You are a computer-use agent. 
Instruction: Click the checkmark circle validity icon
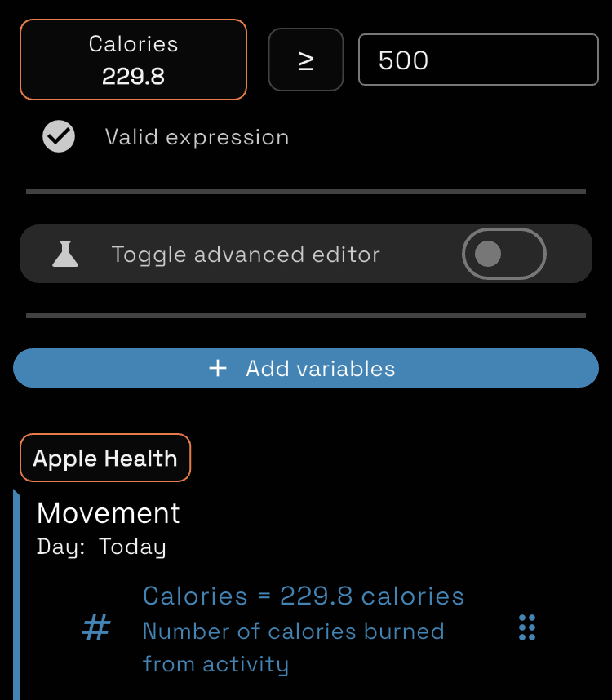tap(59, 136)
